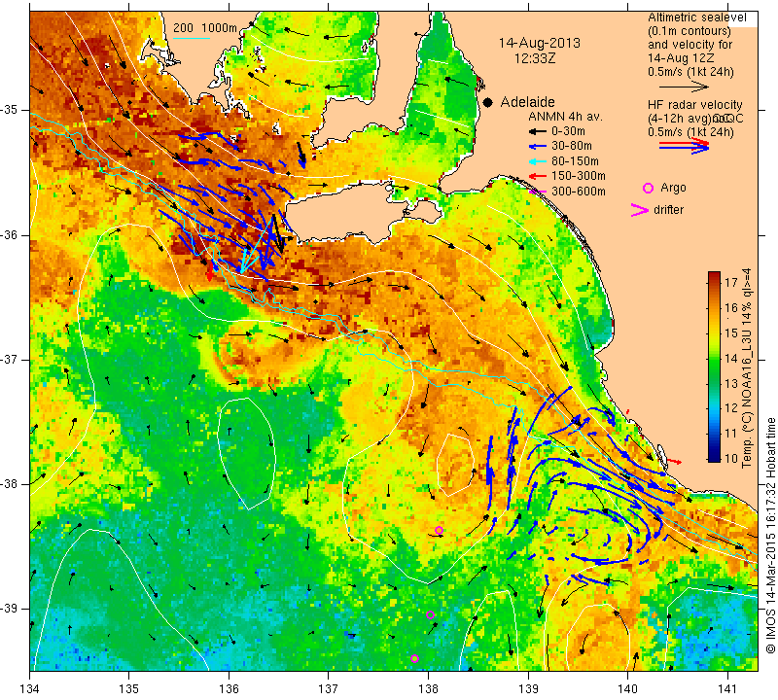Viewport: 778px width, 700px height.
Task: Click the magenta 300-600m legend marker
Action: click(538, 192)
